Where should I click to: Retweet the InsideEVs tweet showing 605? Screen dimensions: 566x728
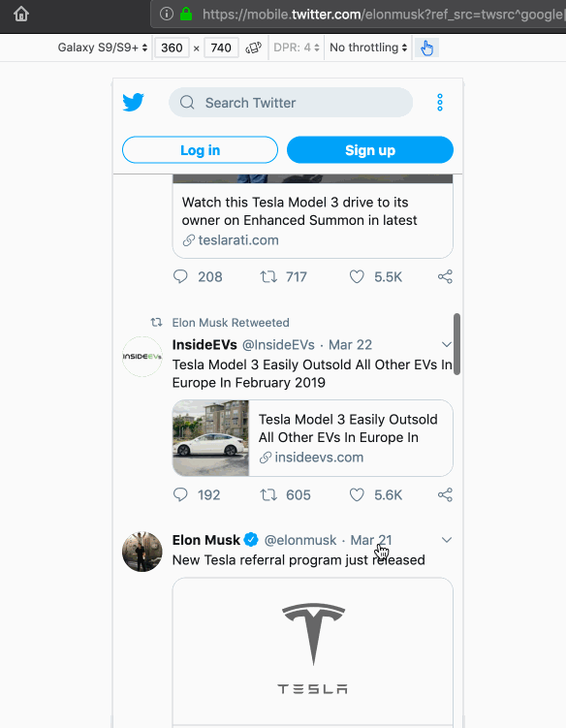pos(268,495)
